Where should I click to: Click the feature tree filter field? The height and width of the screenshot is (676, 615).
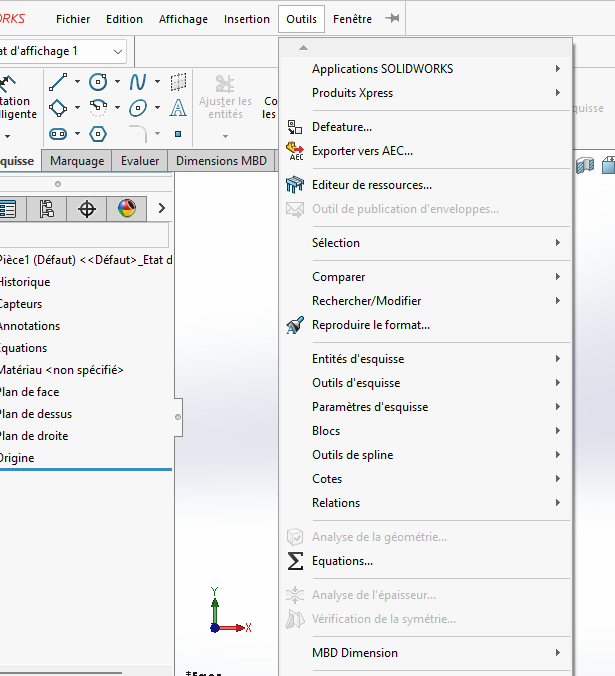pos(84,236)
